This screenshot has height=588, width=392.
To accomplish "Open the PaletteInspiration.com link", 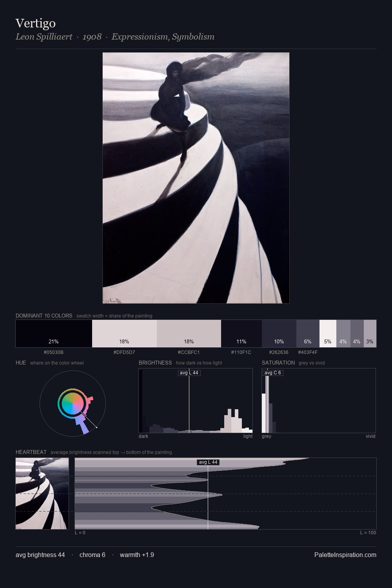I will point(345,555).
